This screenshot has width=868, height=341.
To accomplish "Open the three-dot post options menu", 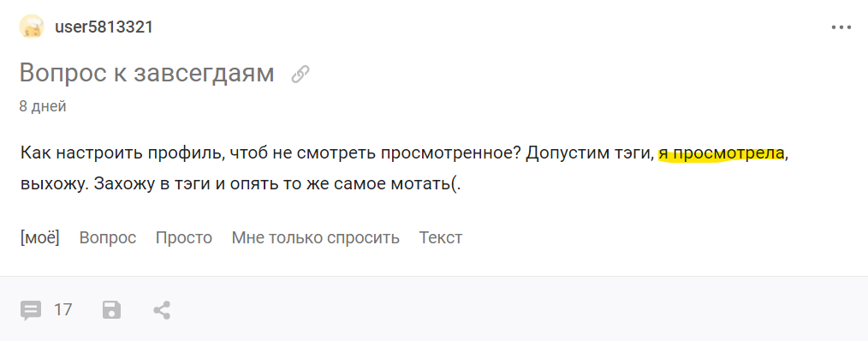I will (841, 27).
